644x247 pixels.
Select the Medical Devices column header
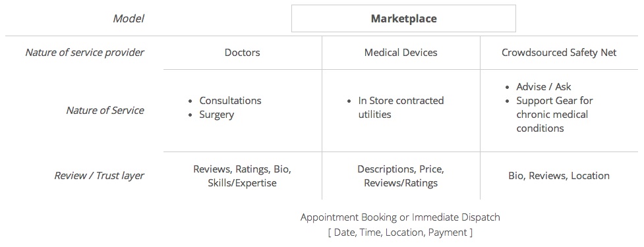click(401, 53)
